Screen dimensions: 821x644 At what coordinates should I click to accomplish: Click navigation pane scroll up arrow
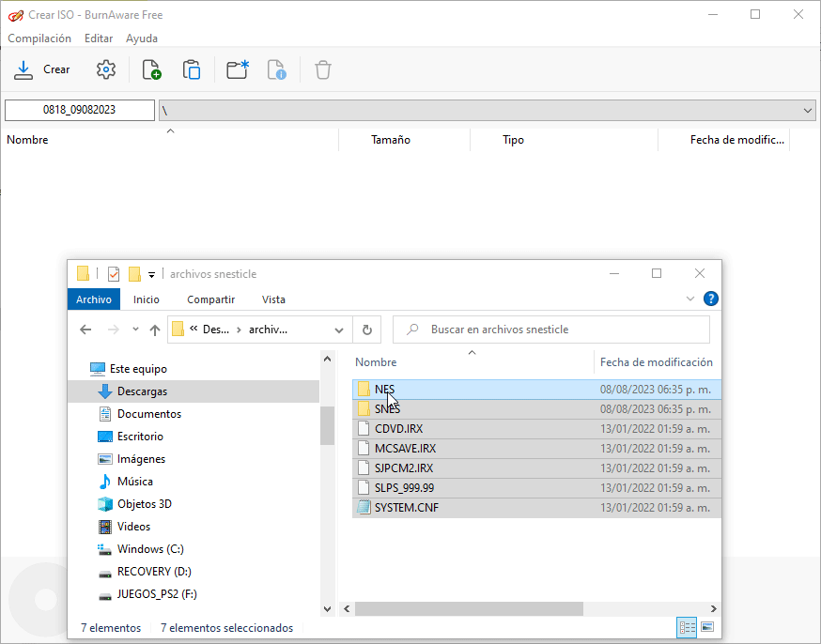pyautogui.click(x=327, y=359)
